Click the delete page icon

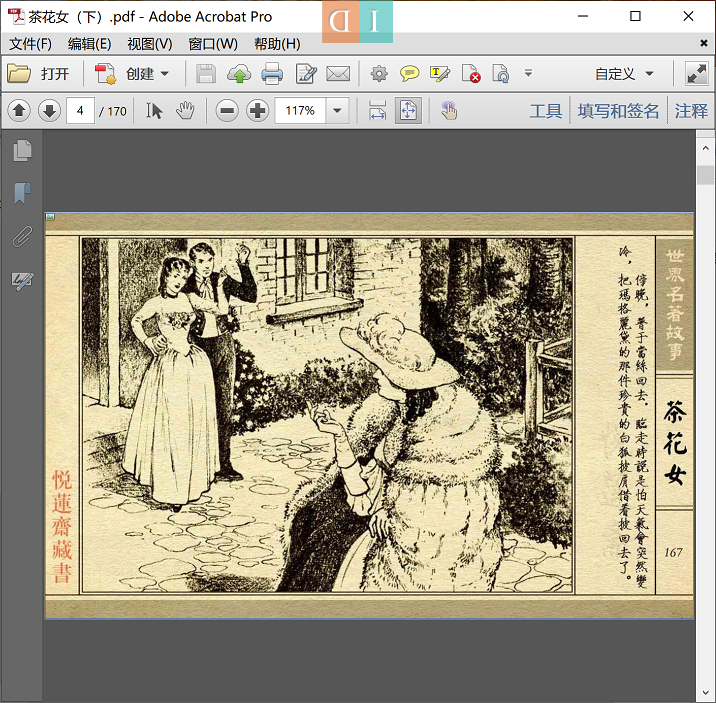coord(471,73)
